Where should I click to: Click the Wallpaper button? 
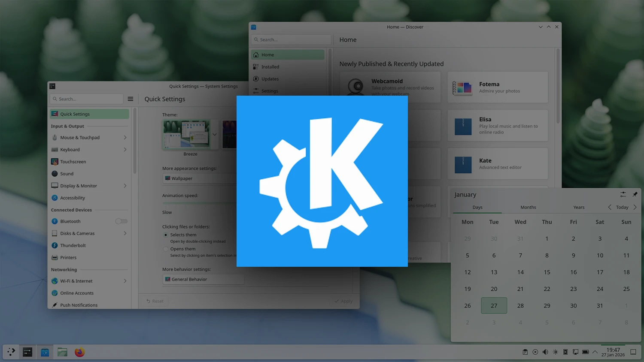point(199,178)
